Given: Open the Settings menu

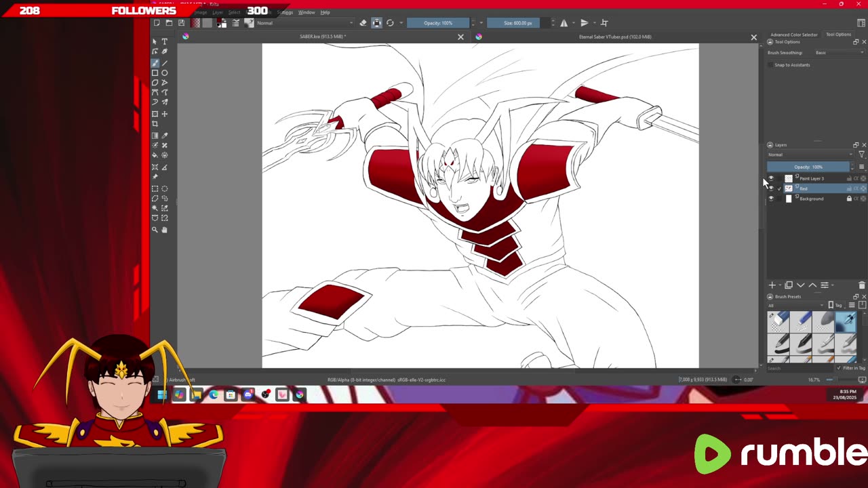Looking at the screenshot, I should pyautogui.click(x=285, y=12).
